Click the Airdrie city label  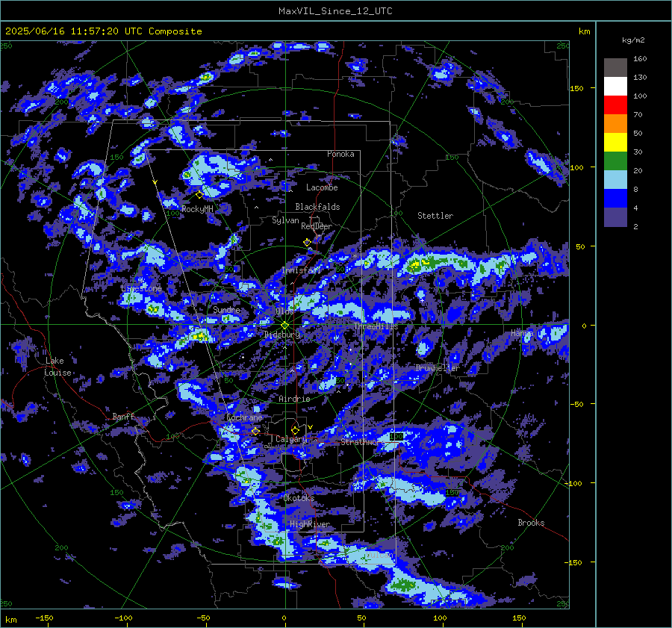click(x=294, y=399)
